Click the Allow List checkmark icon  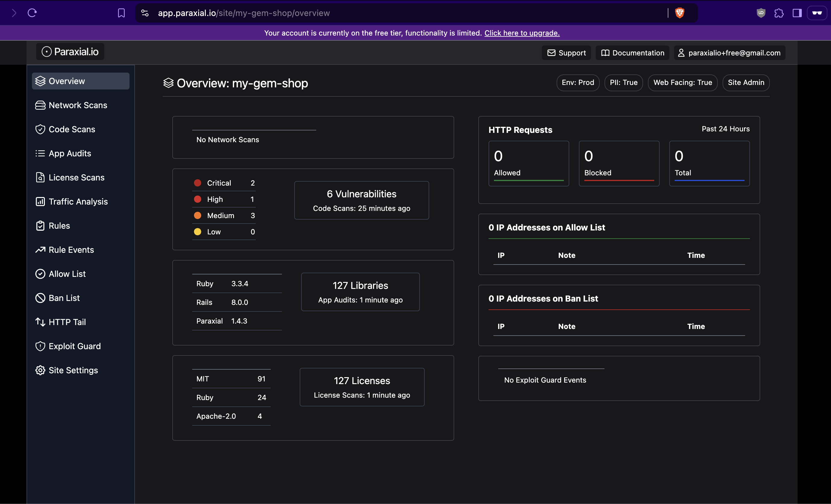pyautogui.click(x=40, y=274)
